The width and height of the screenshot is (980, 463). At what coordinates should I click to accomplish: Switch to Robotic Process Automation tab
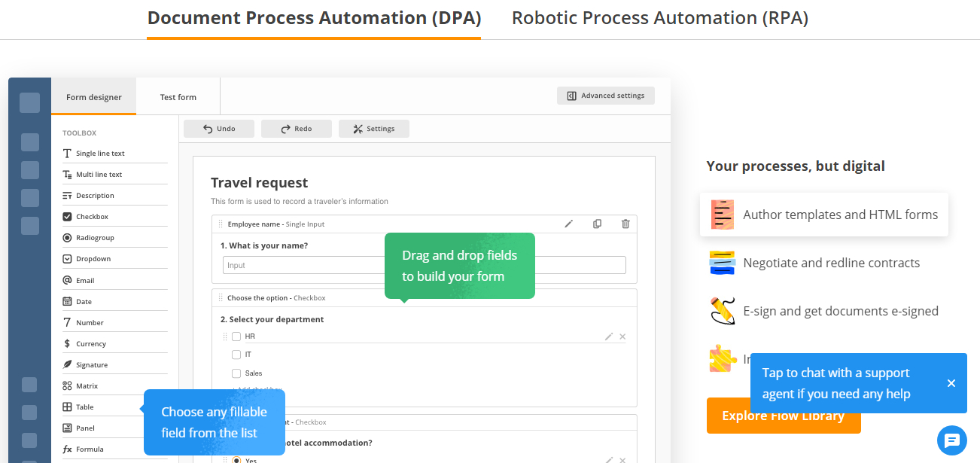point(659,18)
